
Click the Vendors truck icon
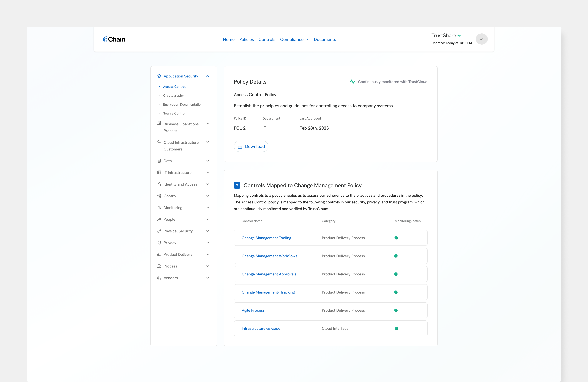click(159, 278)
